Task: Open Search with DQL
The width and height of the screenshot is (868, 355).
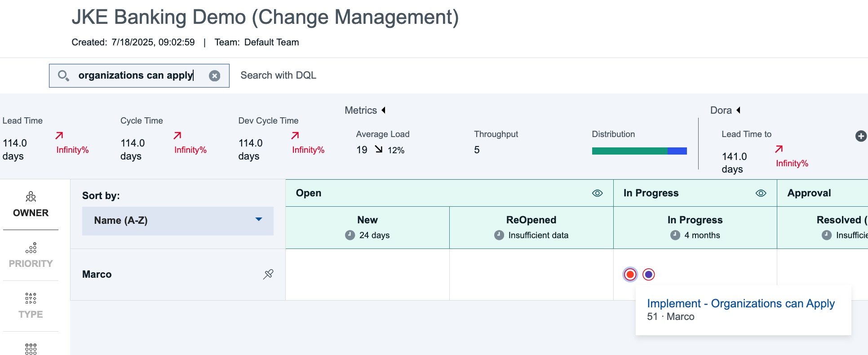Action: tap(278, 75)
